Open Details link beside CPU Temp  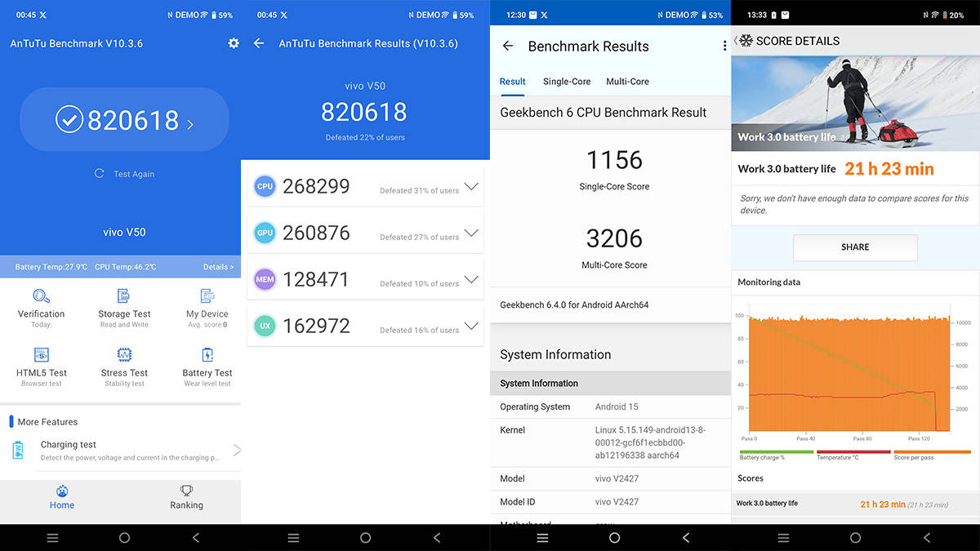tap(218, 267)
